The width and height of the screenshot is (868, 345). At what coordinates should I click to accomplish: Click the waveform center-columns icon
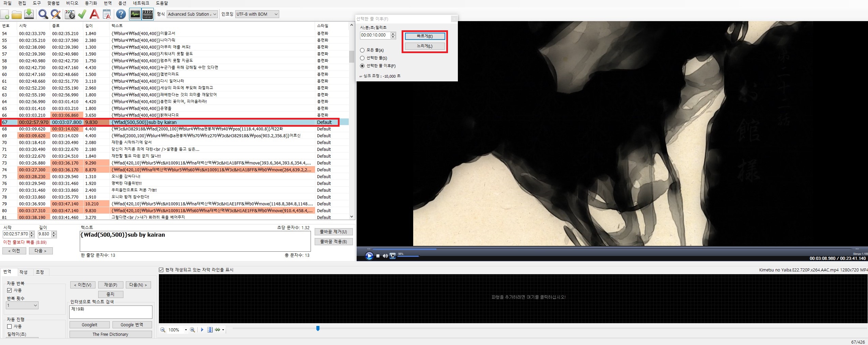click(210, 330)
